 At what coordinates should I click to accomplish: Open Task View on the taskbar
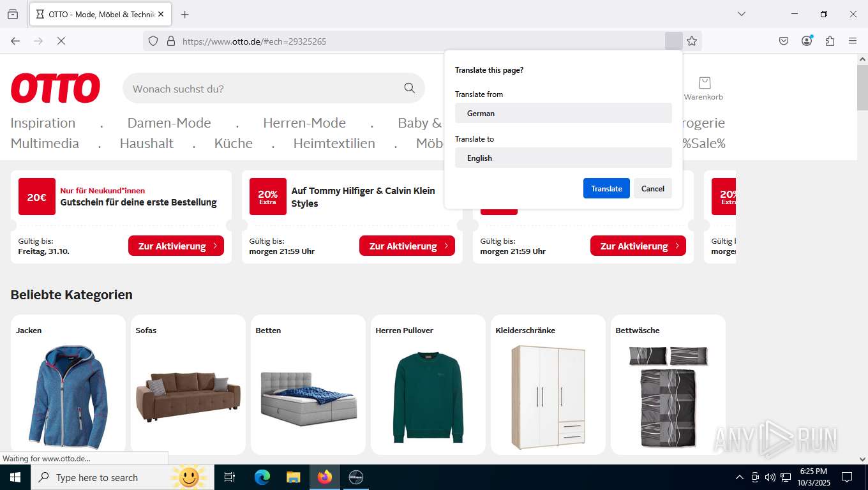[x=230, y=477]
